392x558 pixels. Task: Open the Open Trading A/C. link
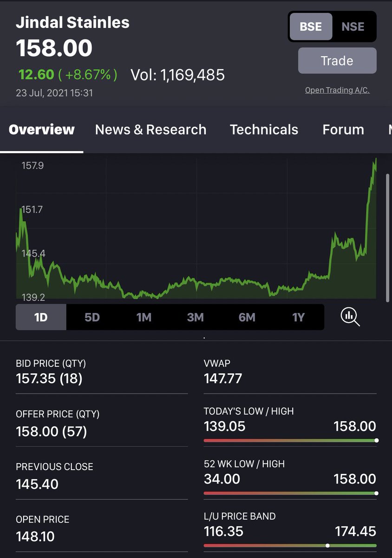[x=337, y=90]
